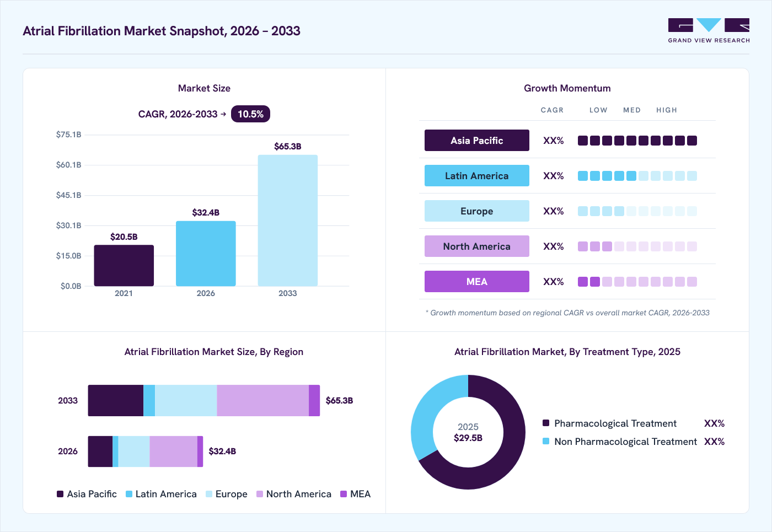This screenshot has width=772, height=532.
Task: Click the 2026 row label in region chart
Action: click(68, 452)
